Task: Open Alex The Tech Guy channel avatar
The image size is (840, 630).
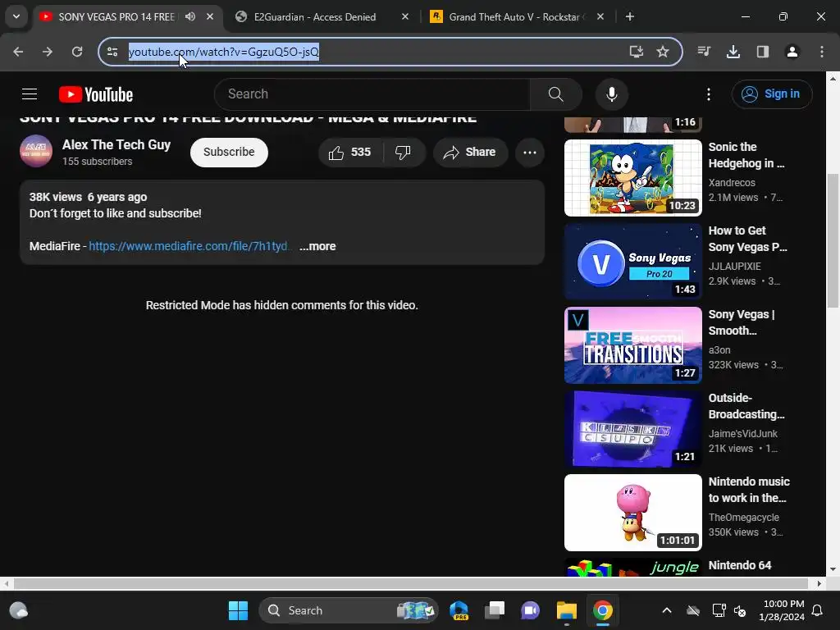Action: 36,151
